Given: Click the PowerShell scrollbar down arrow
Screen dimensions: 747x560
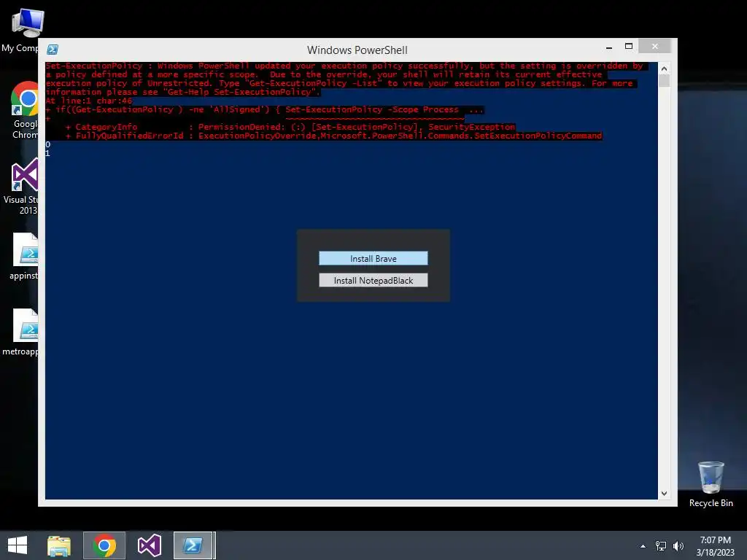Looking at the screenshot, I should pyautogui.click(x=664, y=494).
